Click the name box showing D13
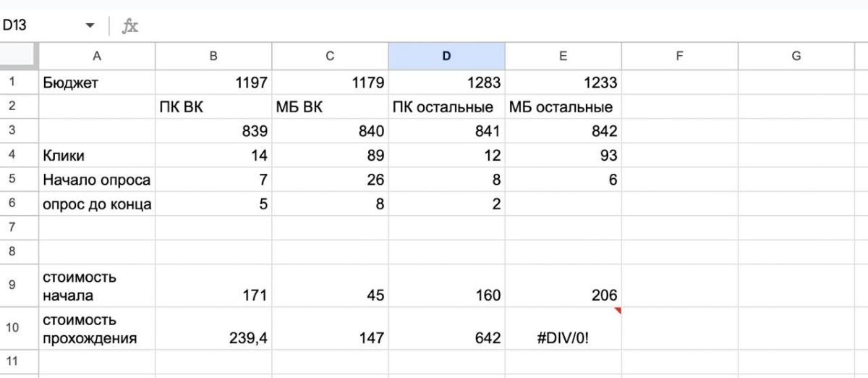 coord(36,26)
